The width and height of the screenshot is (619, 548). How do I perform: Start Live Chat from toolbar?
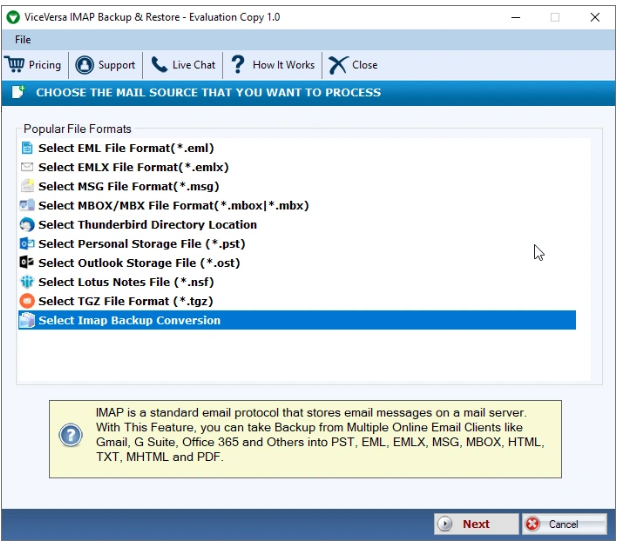[x=183, y=65]
